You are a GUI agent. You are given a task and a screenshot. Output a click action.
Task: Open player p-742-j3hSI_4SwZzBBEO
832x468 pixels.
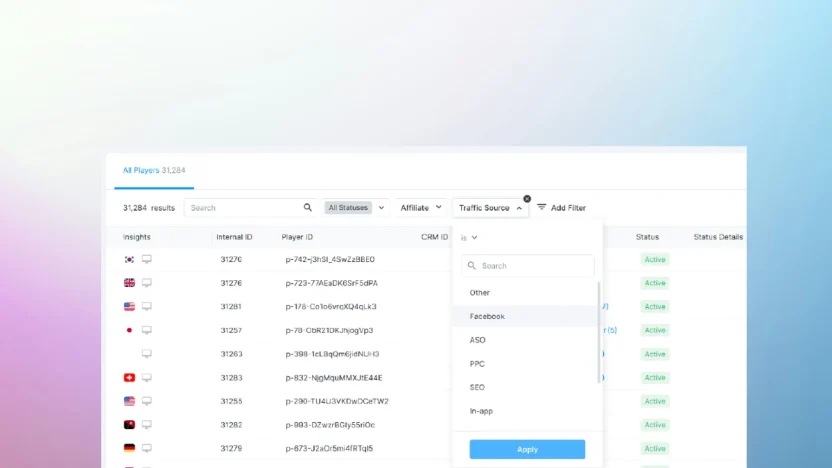click(x=330, y=259)
